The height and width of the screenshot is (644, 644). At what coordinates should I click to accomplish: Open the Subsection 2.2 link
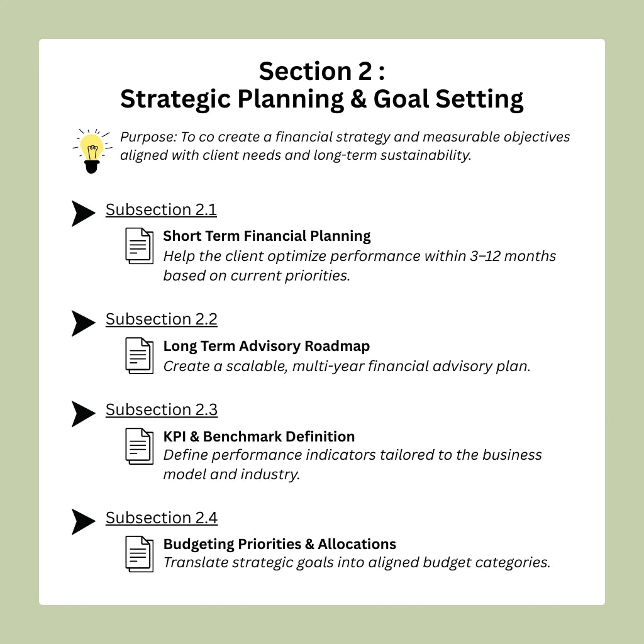click(162, 319)
